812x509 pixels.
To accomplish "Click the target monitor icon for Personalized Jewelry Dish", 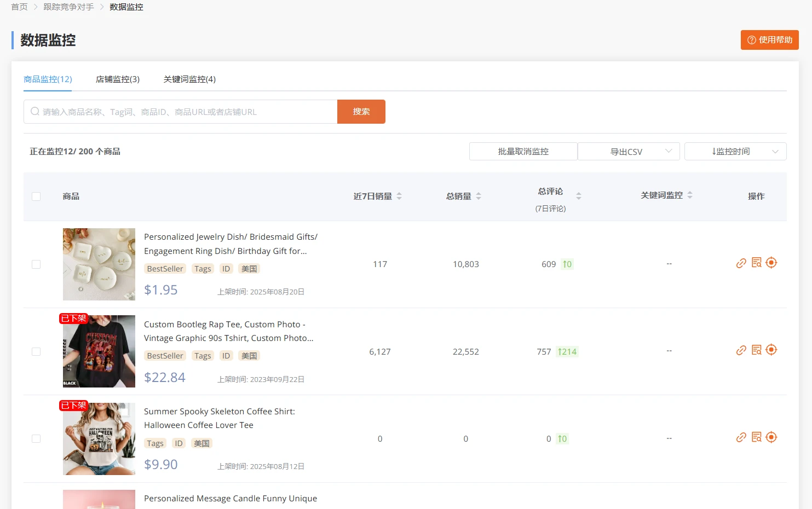I will click(771, 263).
